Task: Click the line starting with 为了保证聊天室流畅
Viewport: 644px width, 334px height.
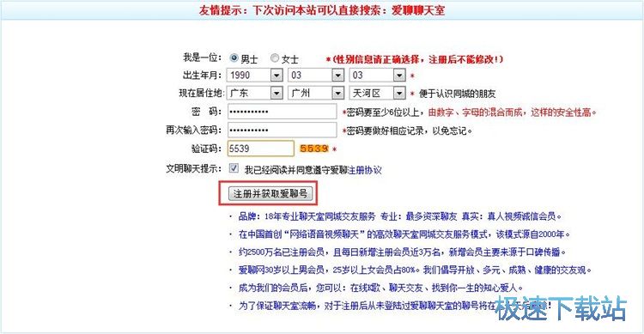Action: pos(394,306)
